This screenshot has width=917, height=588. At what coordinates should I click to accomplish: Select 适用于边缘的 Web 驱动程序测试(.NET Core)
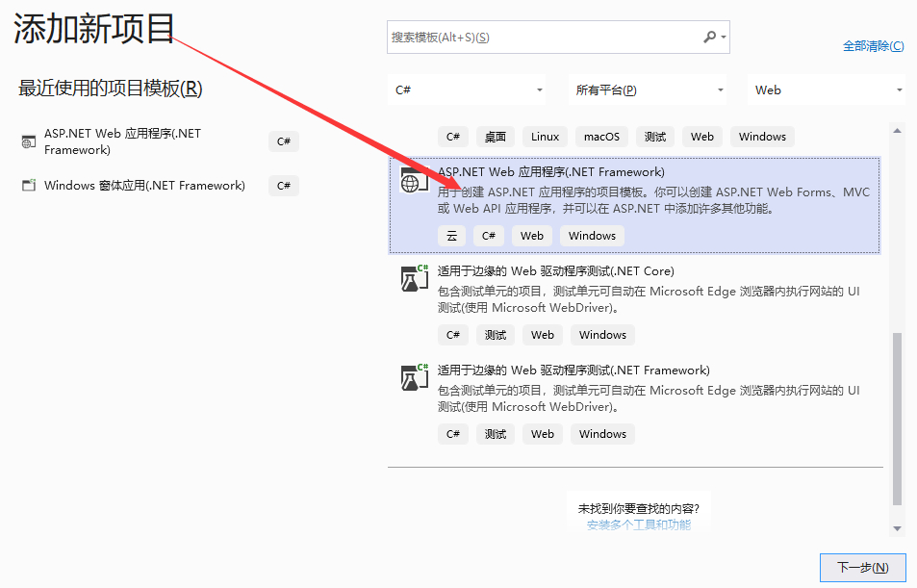pos(634,304)
